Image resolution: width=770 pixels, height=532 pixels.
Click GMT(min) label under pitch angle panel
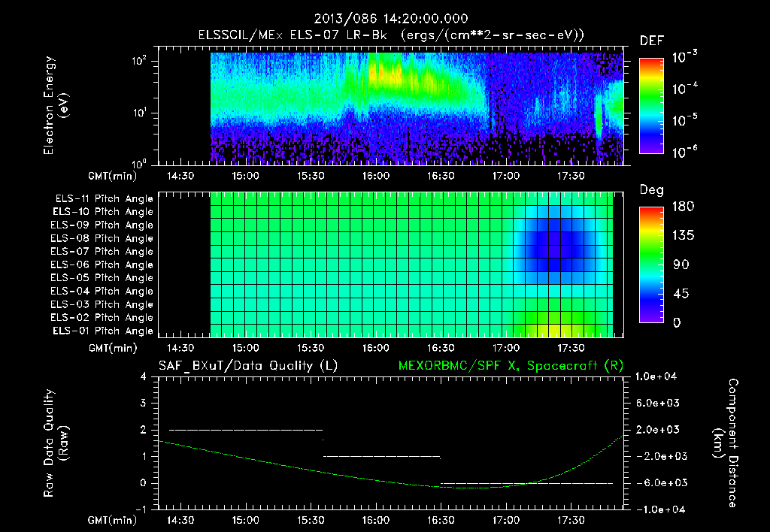113,349
